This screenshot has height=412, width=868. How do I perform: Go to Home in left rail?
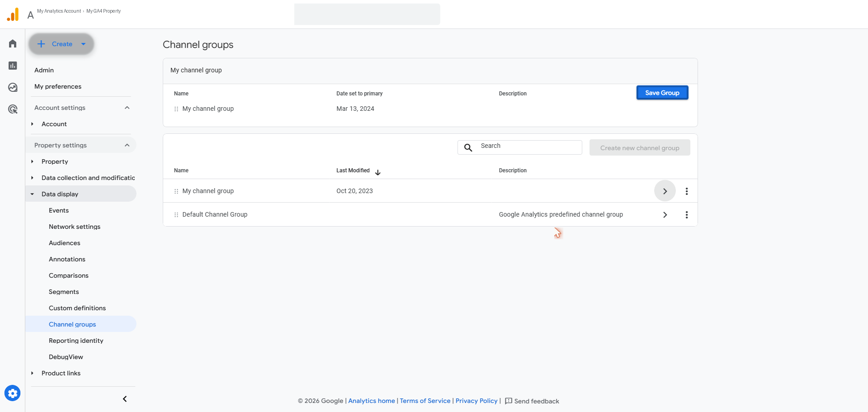pyautogui.click(x=13, y=43)
